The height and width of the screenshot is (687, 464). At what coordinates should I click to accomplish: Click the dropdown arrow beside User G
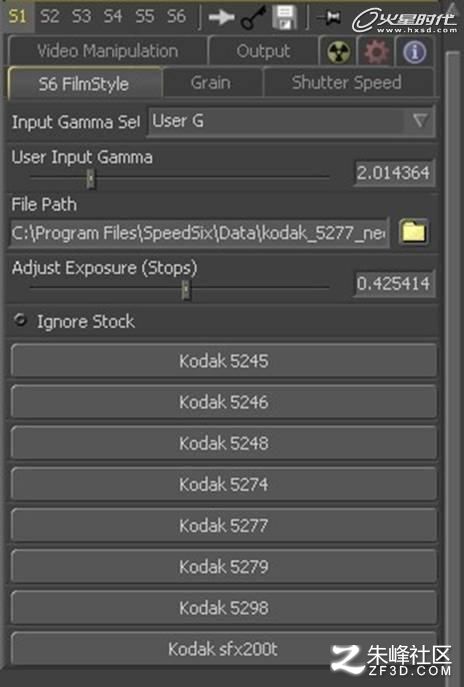point(420,120)
